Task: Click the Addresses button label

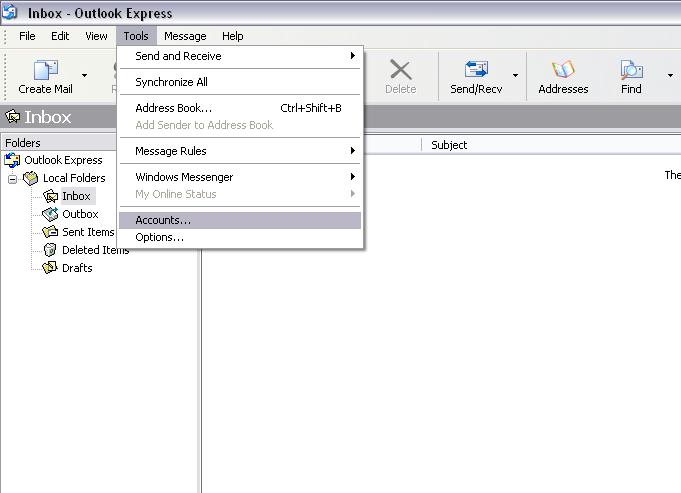Action: pos(563,89)
